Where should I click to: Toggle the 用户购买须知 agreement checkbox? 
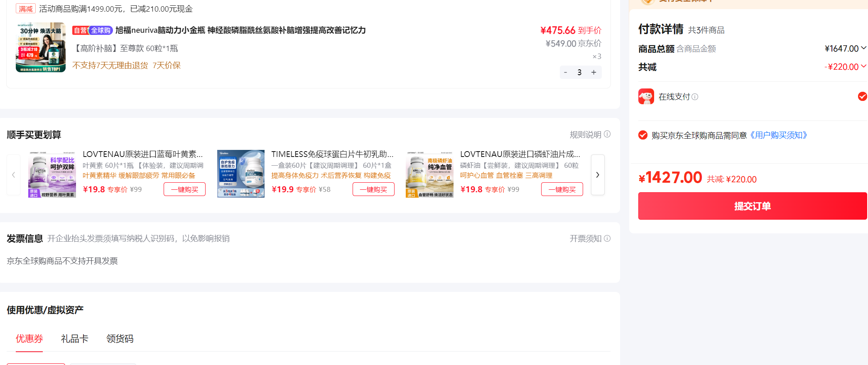click(x=643, y=135)
